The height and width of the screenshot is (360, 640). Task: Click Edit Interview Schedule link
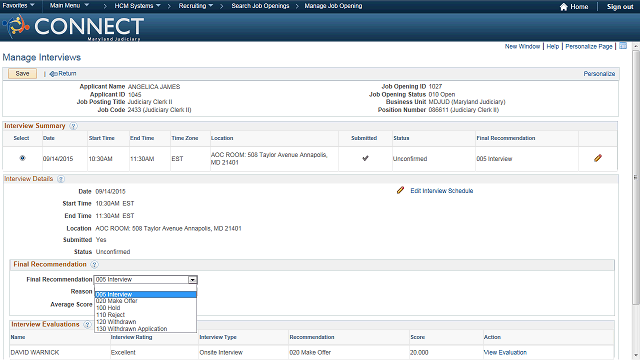(442, 191)
